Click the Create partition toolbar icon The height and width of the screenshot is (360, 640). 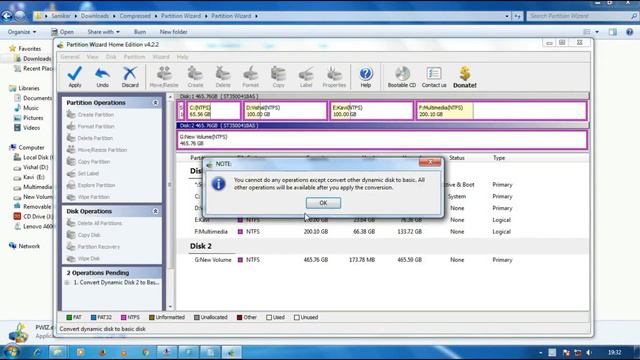[x=195, y=74]
